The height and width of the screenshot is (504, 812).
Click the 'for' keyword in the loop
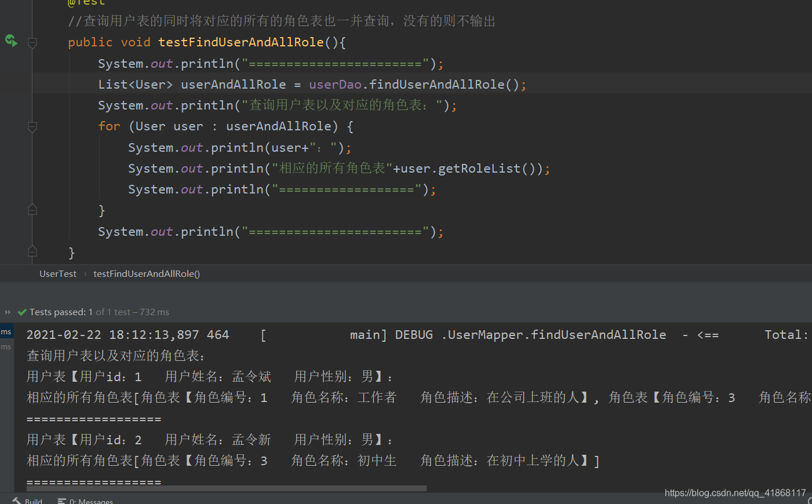110,126
